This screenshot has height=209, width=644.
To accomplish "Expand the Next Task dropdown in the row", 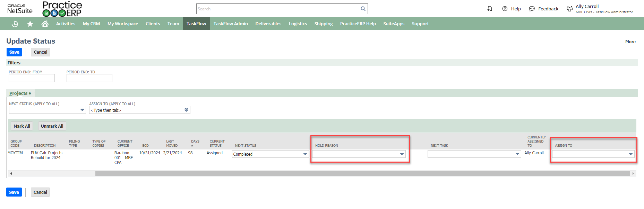I will pos(517,154).
